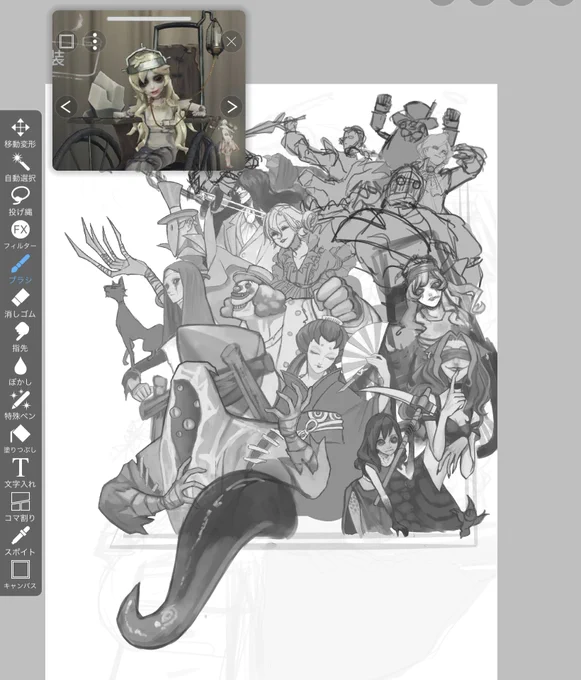The image size is (581, 680).
Task: Select the 指先 smudge tool
Action: pos(20,337)
